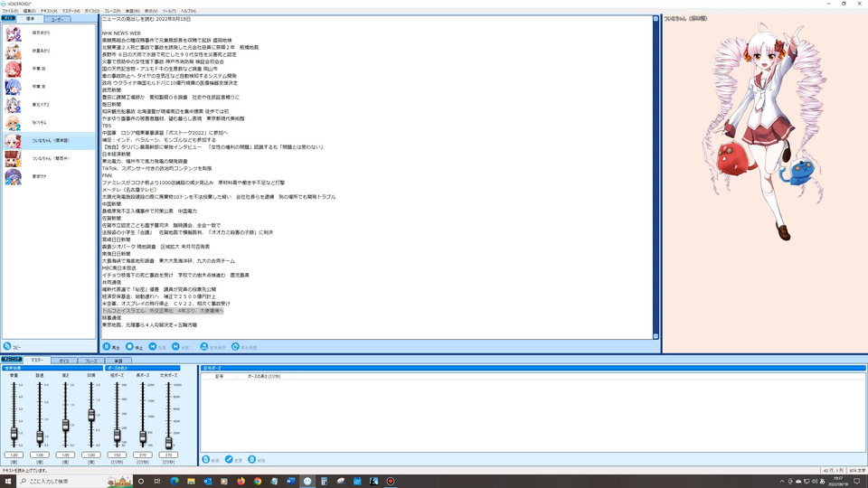Adjust the 短ポーズ short pause slider
This screenshot has width=868, height=488.
117,436
